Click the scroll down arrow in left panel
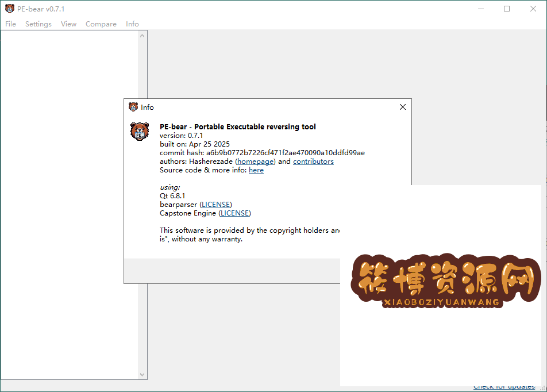547x392 pixels. click(x=142, y=375)
